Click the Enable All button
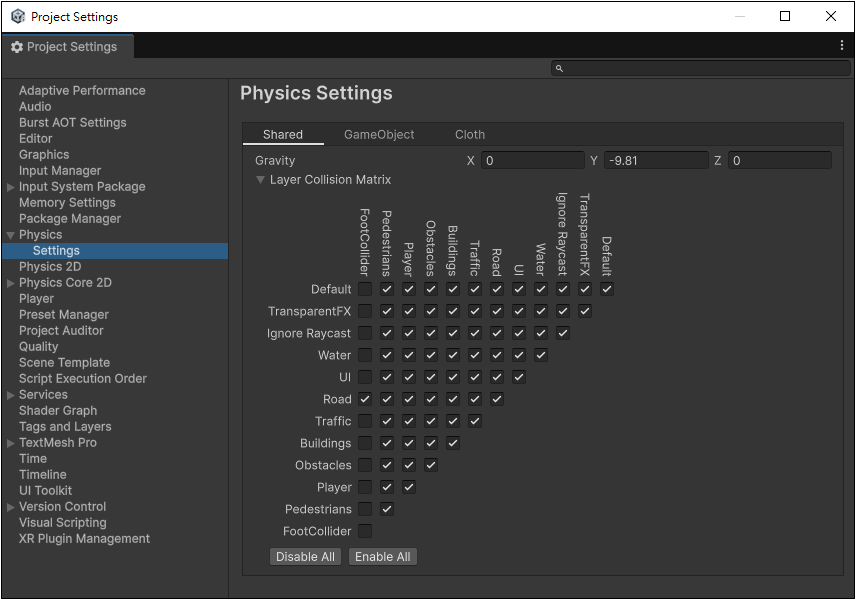Screen dimensions: 856x600 (x=383, y=557)
